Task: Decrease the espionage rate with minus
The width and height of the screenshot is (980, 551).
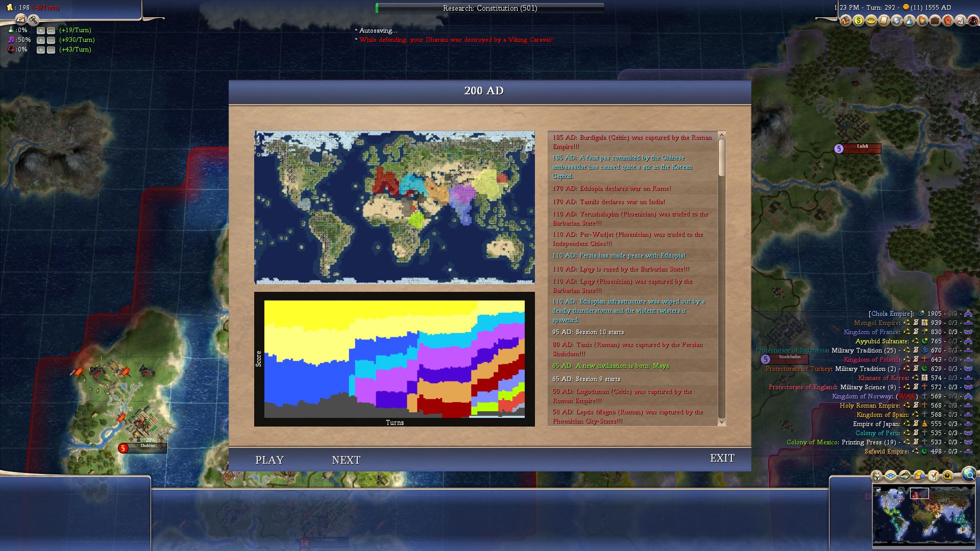Action: point(51,49)
